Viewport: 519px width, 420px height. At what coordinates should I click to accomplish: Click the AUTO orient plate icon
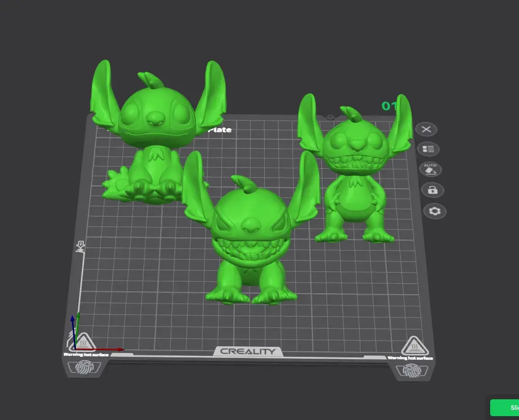[430, 170]
